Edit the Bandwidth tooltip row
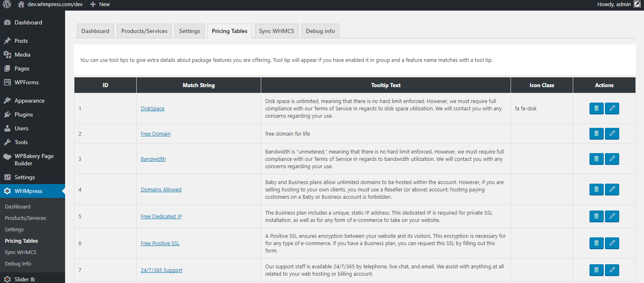 click(612, 159)
